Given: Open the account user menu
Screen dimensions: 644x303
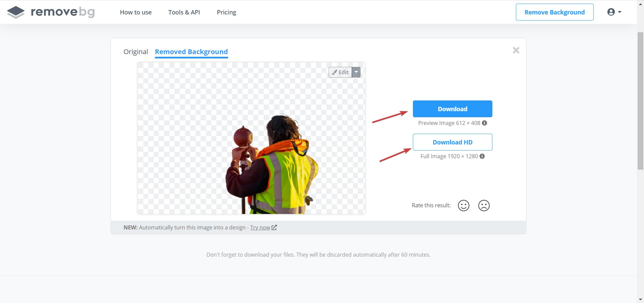Looking at the screenshot, I should 614,12.
